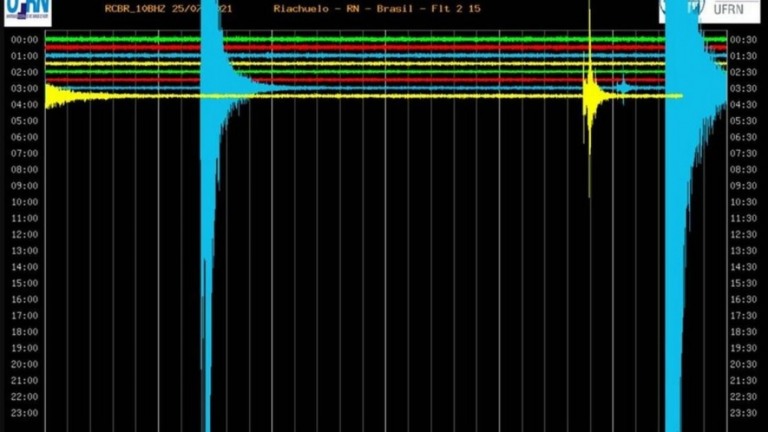The image size is (768, 432).
Task: Click the station title 'RCBR_10BHZ 25/07/2021'
Action: click(168, 9)
